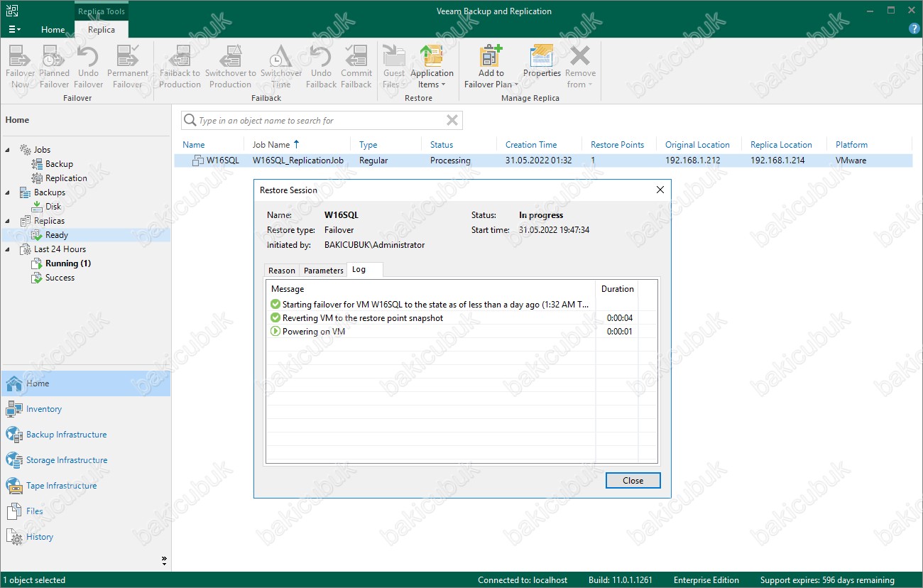Click the object name search field
This screenshot has height=588, width=923.
322,121
